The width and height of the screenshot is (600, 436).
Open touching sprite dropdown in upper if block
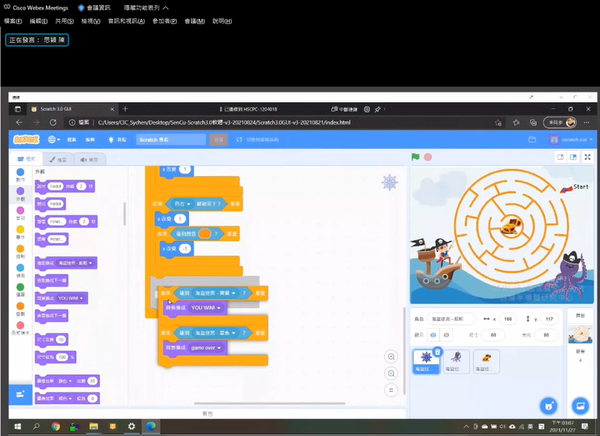coord(215,293)
